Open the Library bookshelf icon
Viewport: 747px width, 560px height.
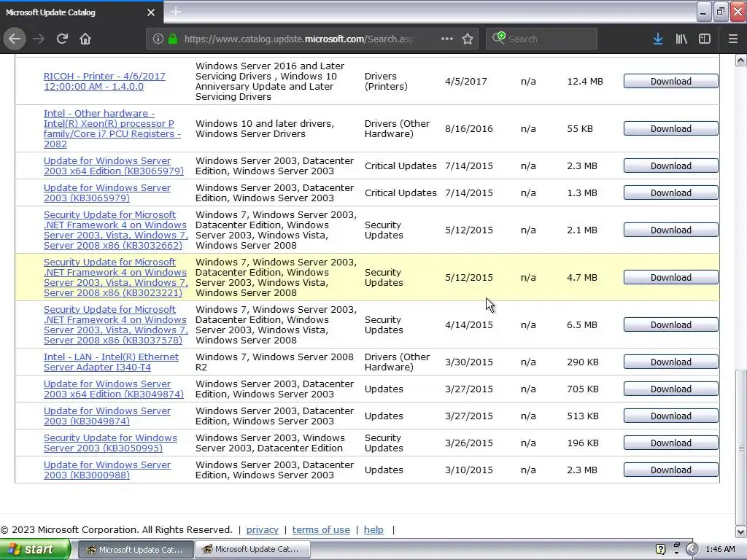(681, 39)
